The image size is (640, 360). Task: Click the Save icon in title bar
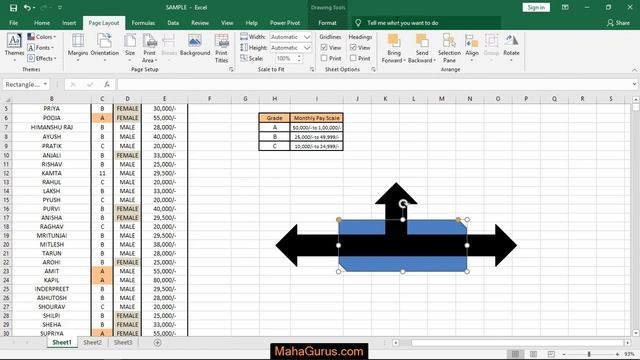tap(13, 8)
